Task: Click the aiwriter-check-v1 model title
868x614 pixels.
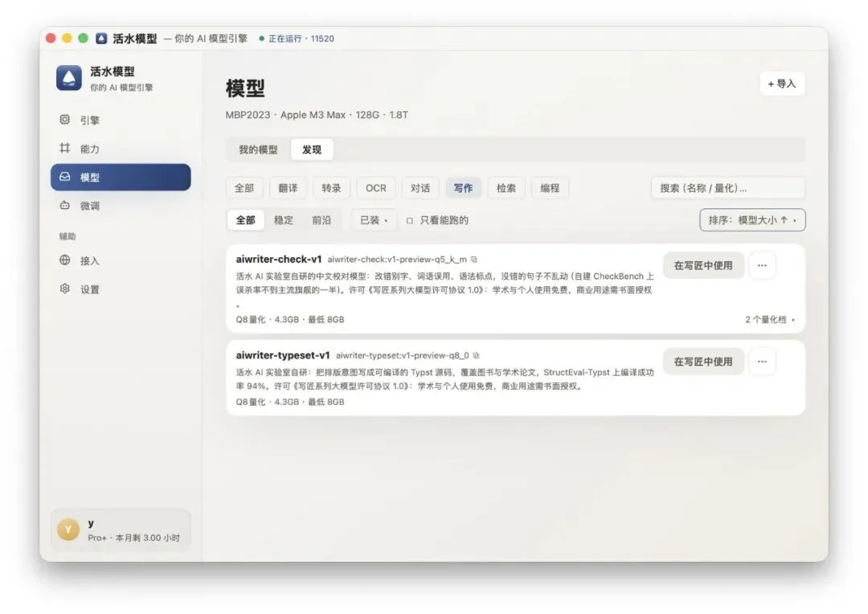Action: pyautogui.click(x=278, y=259)
